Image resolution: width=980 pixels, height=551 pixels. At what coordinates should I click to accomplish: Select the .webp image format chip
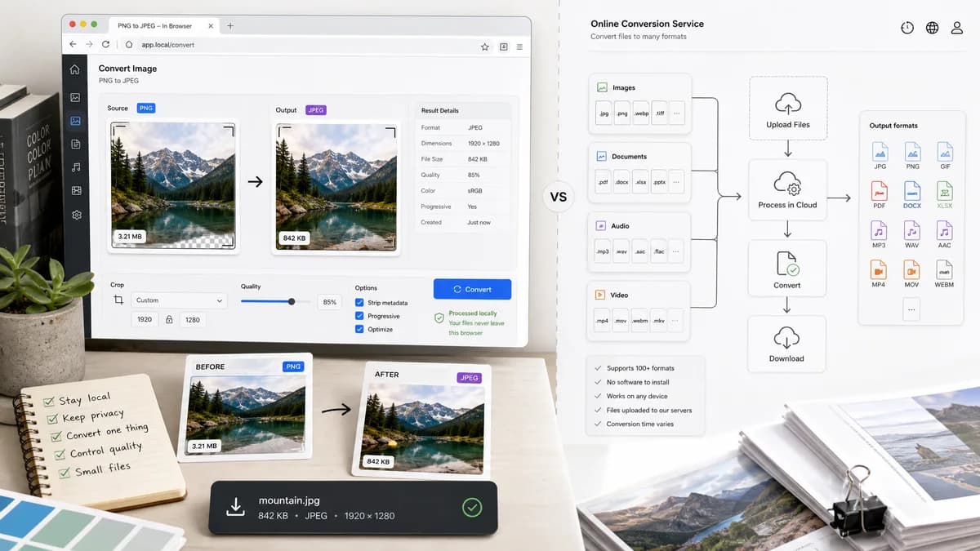point(641,113)
